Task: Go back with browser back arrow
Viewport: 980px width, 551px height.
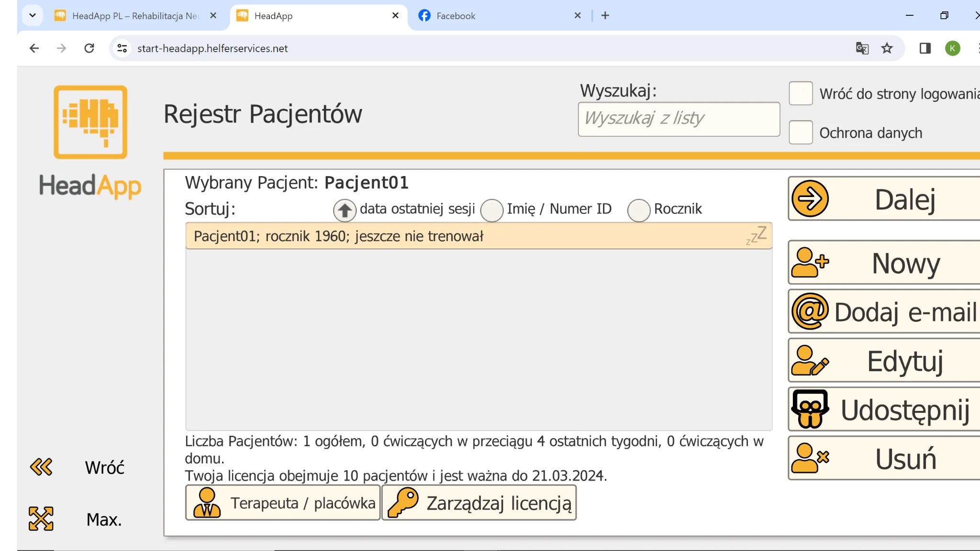Action: click(x=34, y=48)
